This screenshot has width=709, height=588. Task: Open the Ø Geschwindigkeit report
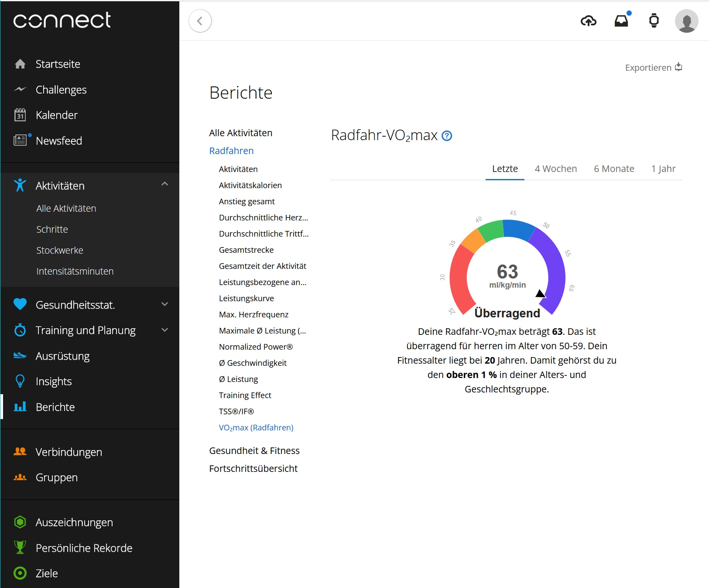253,363
